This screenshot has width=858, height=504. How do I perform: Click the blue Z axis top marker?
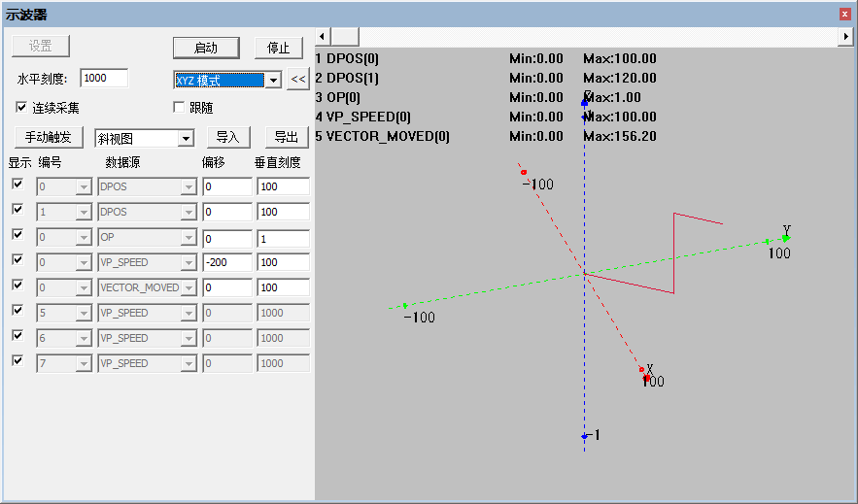click(584, 103)
